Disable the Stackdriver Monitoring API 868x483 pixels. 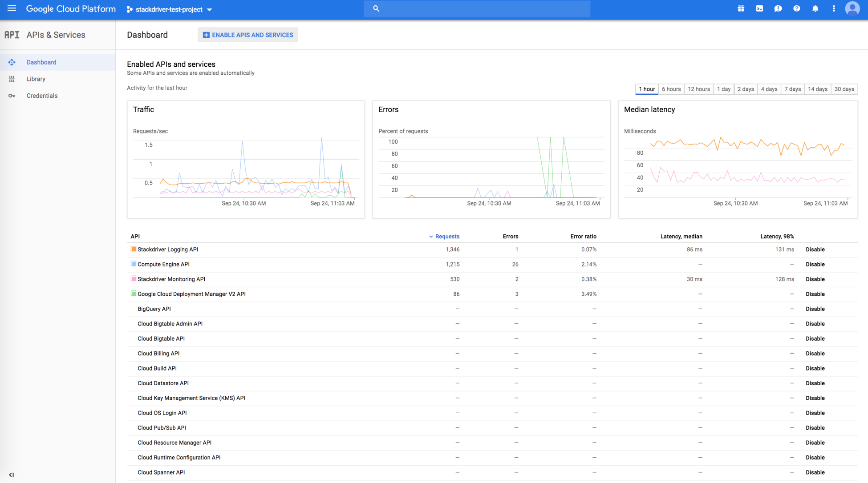coord(815,279)
